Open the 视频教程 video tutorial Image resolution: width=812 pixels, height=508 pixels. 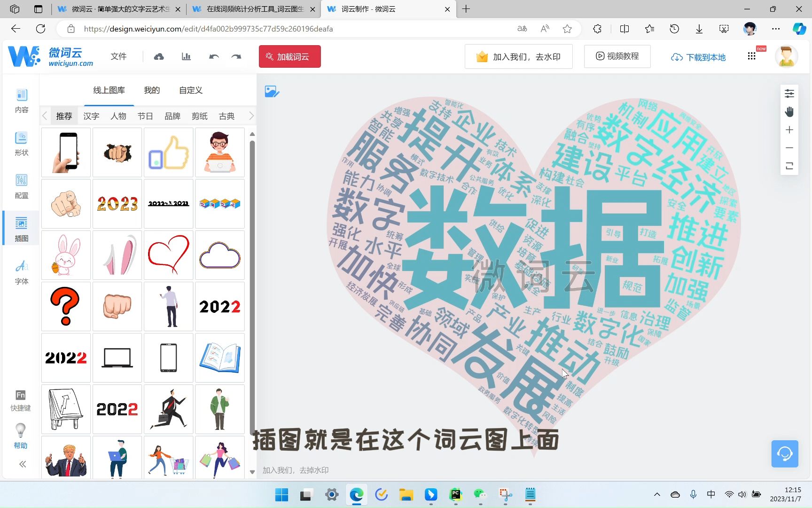(x=617, y=56)
